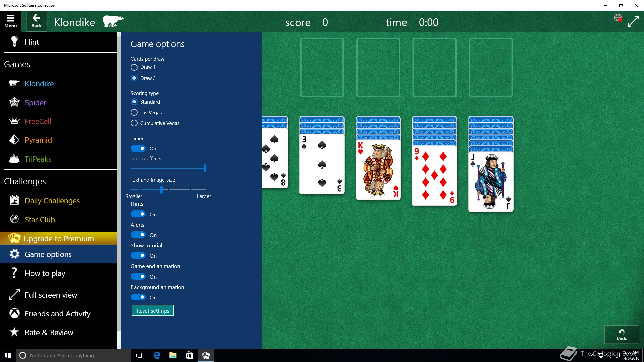
Task: Open Task View from taskbar
Action: pos(140,355)
